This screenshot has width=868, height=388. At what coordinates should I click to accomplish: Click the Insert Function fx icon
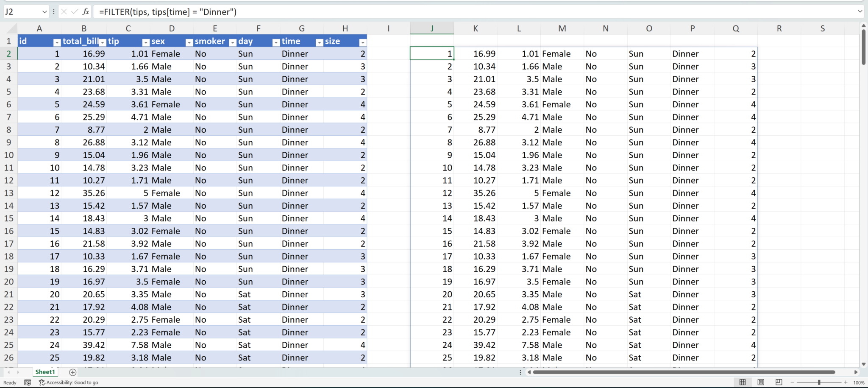(86, 12)
